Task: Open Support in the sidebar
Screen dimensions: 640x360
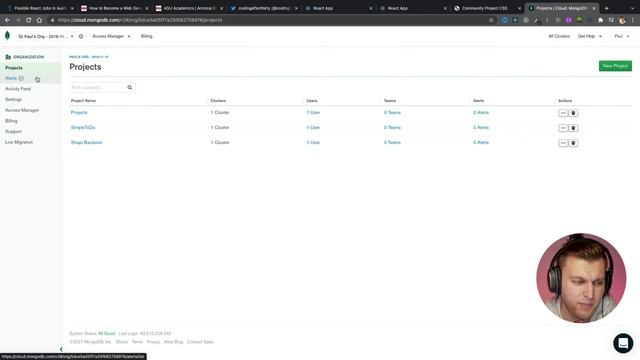Action: [x=13, y=131]
